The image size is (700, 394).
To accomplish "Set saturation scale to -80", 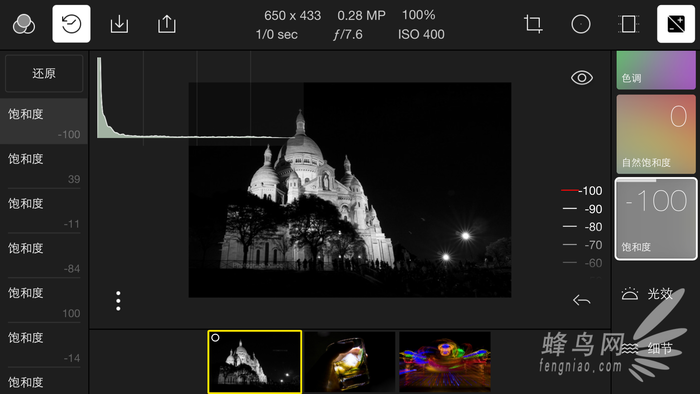I will [583, 227].
